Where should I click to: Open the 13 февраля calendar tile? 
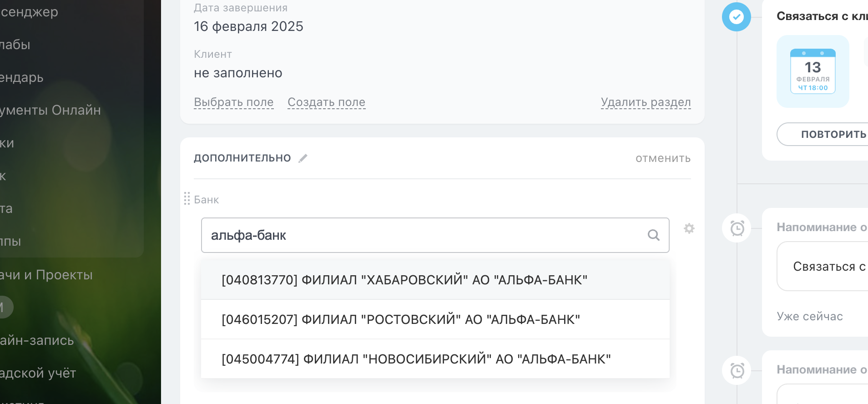[x=812, y=71]
